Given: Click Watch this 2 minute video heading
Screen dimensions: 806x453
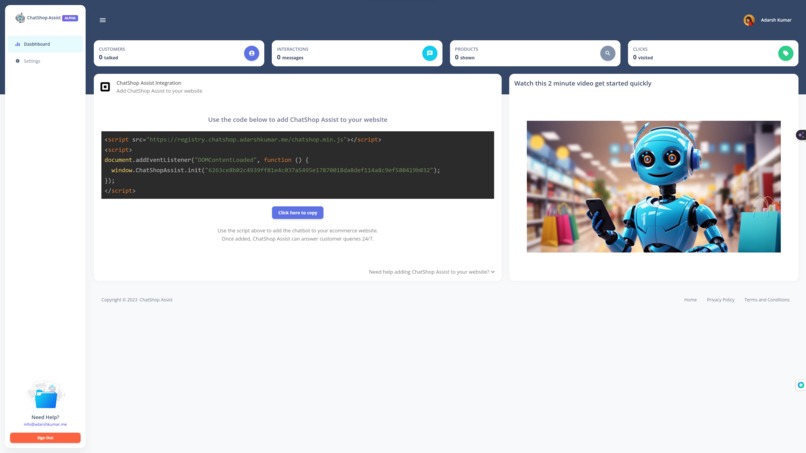Looking at the screenshot, I should point(582,83).
